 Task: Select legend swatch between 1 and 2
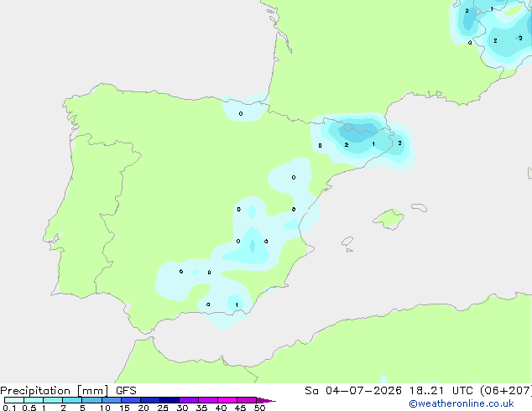coord(53,400)
